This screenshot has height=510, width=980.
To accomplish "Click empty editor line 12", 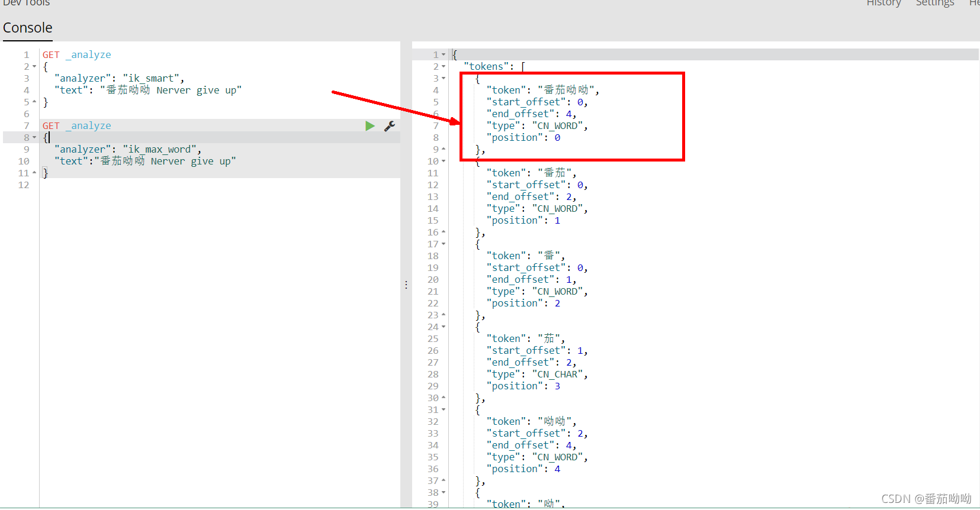I will point(219,185).
